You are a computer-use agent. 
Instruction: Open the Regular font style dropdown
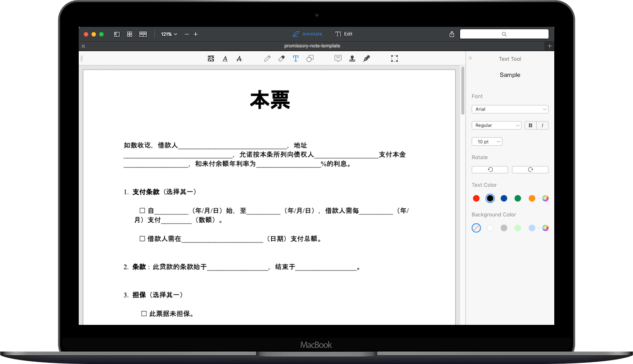click(496, 126)
